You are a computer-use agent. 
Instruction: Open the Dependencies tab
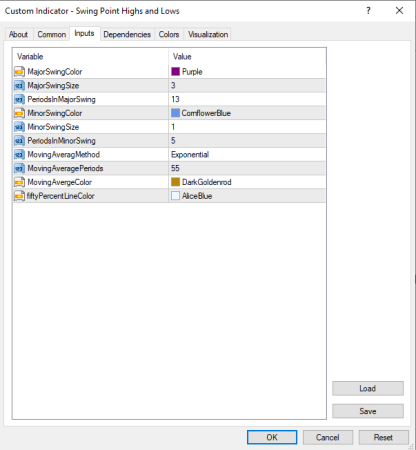(127, 34)
